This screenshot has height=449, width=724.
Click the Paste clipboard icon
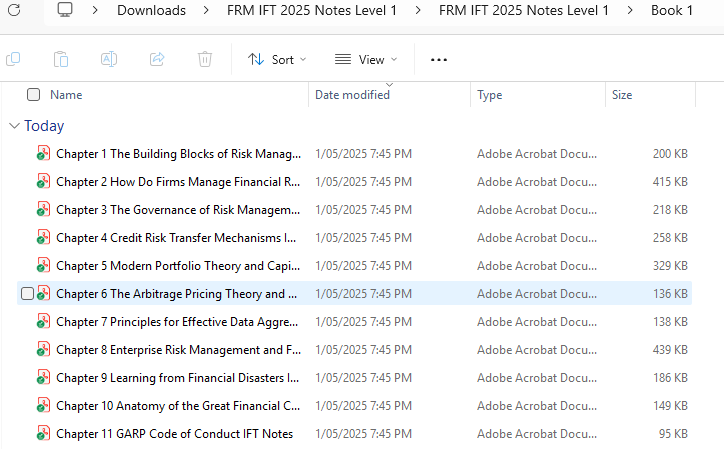(61, 59)
